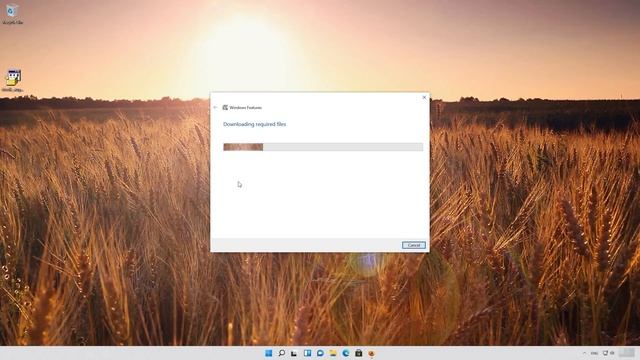Switch to the orange running app on taskbar

coord(371,353)
